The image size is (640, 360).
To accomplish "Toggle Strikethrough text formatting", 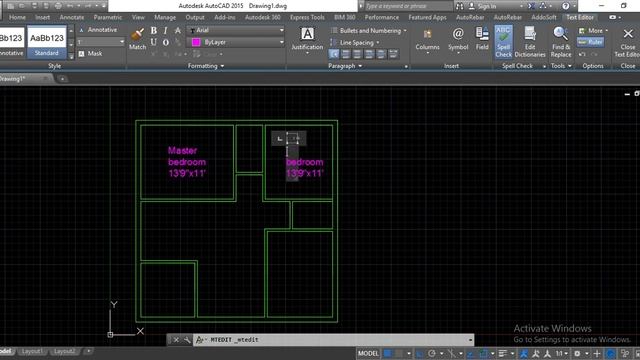I will click(178, 31).
